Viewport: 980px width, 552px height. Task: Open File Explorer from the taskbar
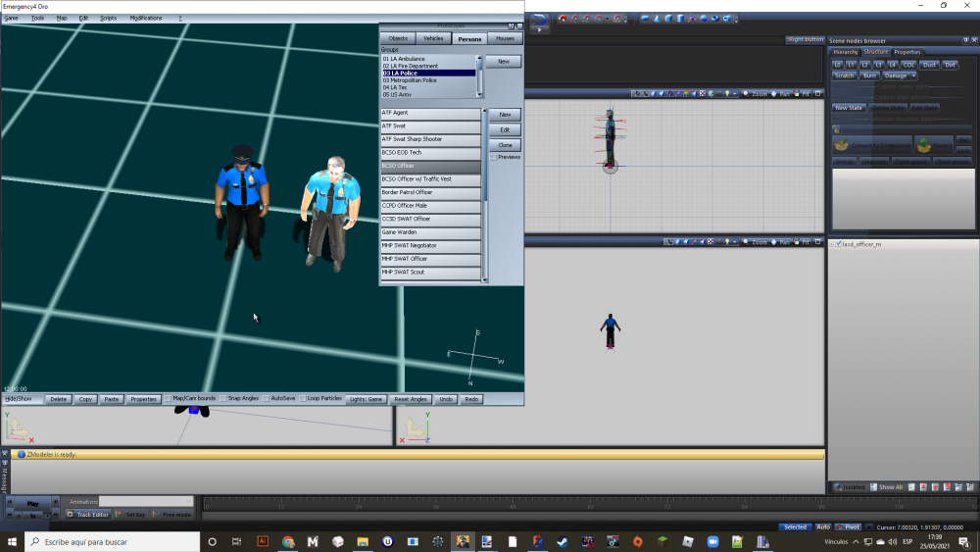pos(363,541)
